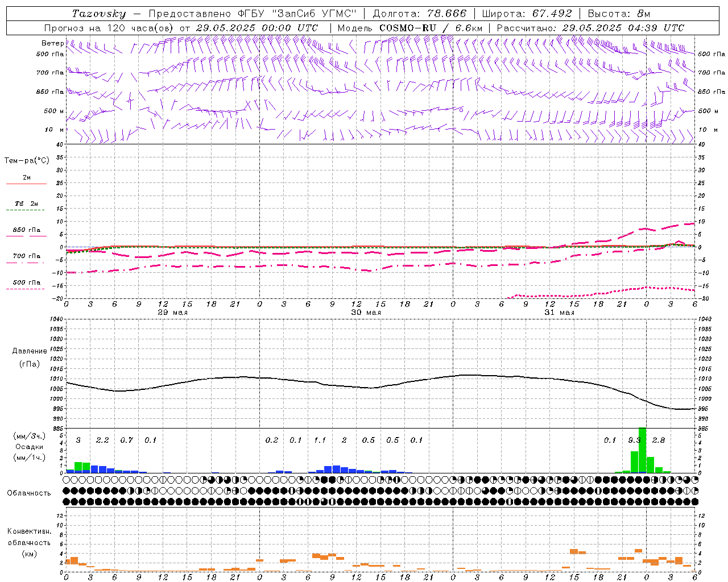The width and height of the screenshot is (728, 582).
Task: Select the 500 гПа temperature legend entry
Action: (x=26, y=282)
